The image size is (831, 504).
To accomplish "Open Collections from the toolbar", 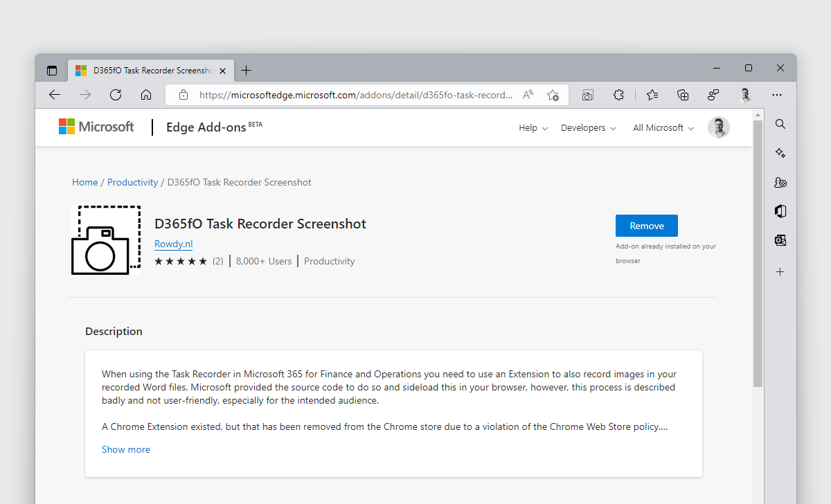I will 683,95.
